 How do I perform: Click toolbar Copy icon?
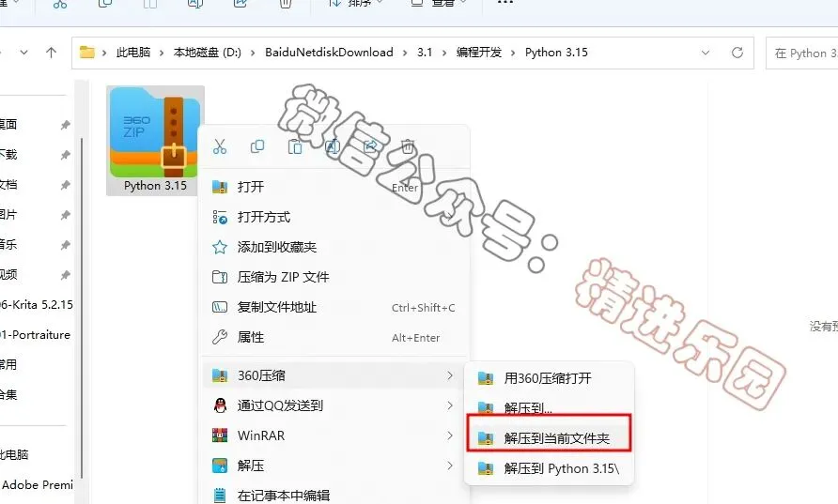coord(105,4)
